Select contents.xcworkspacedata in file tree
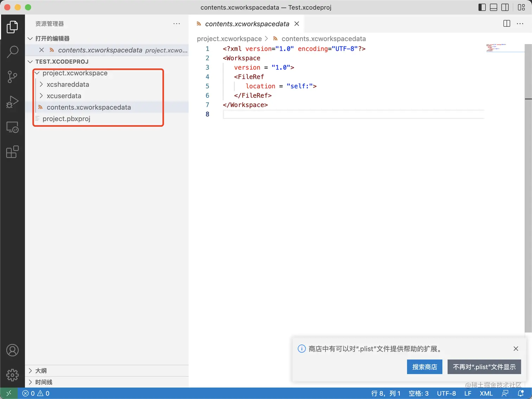The height and width of the screenshot is (399, 532). click(107, 107)
